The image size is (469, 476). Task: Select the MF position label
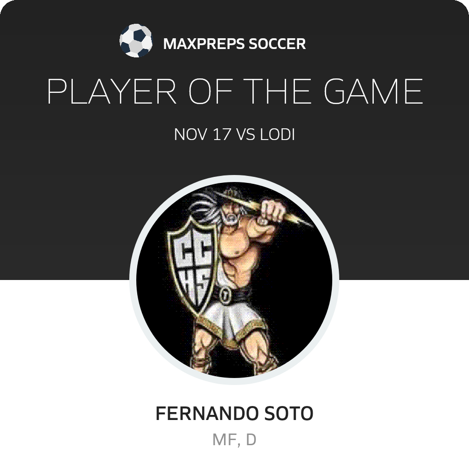[x=224, y=440]
